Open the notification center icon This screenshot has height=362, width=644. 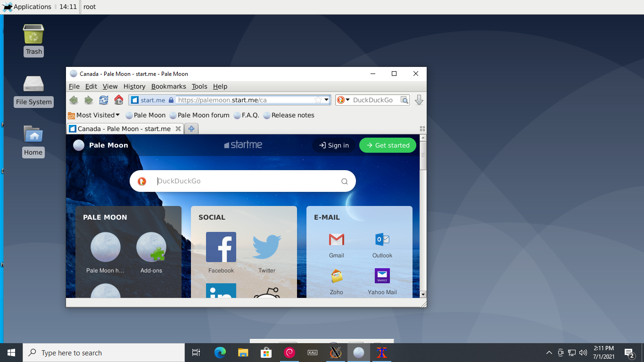coord(629,353)
